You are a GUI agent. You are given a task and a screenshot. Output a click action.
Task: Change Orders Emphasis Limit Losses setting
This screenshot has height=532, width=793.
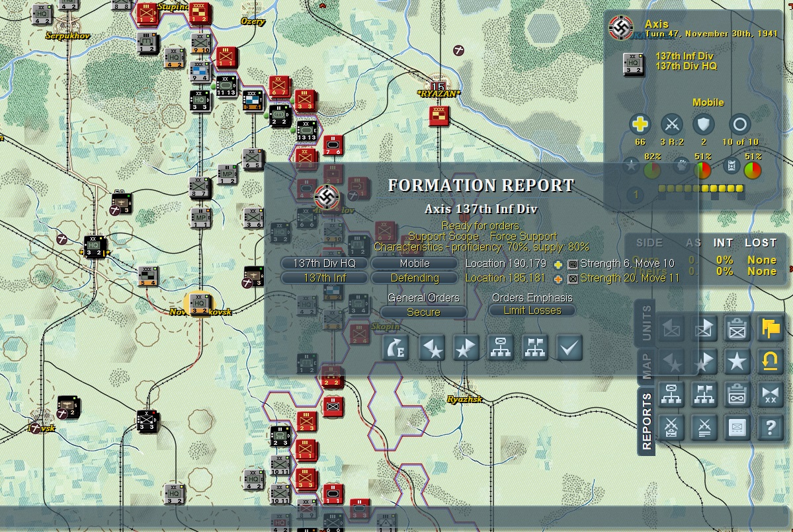[x=532, y=311]
